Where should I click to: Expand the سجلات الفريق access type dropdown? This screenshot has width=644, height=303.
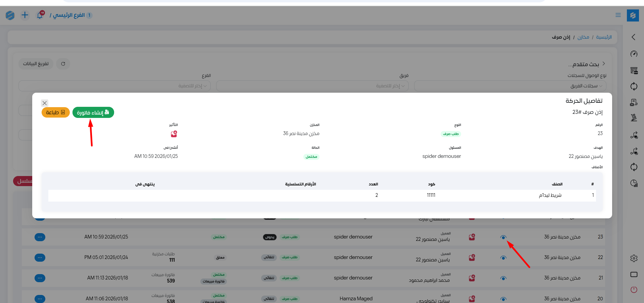coord(510,86)
